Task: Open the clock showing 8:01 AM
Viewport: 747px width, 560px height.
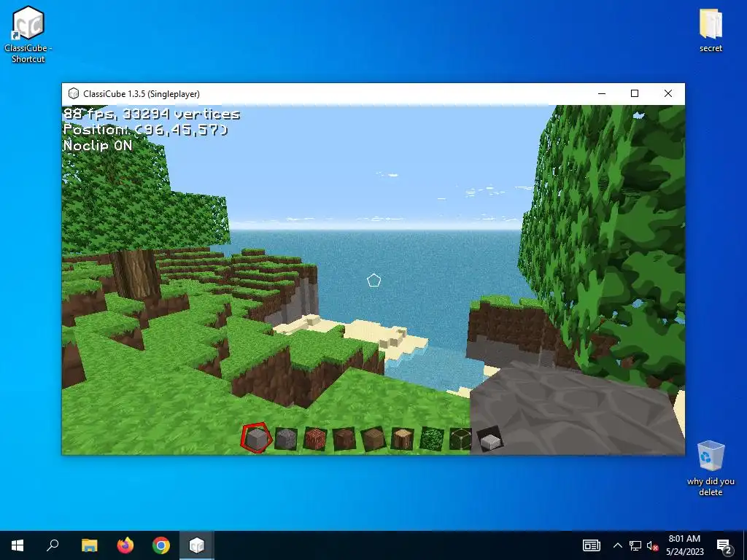Action: [x=684, y=545]
